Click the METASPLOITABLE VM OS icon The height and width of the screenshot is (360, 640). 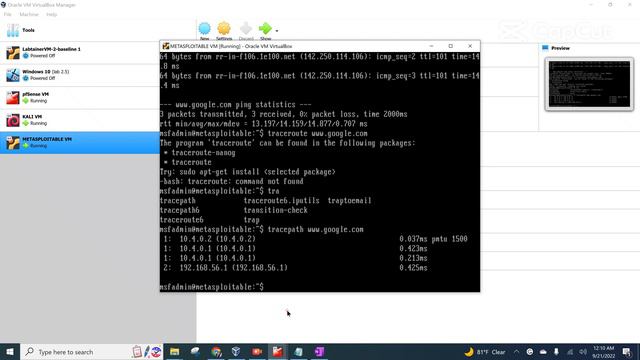coord(13,143)
